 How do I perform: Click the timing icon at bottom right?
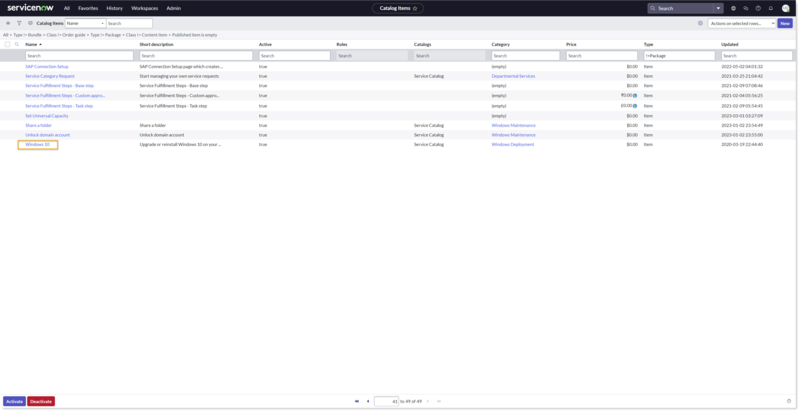(x=789, y=401)
